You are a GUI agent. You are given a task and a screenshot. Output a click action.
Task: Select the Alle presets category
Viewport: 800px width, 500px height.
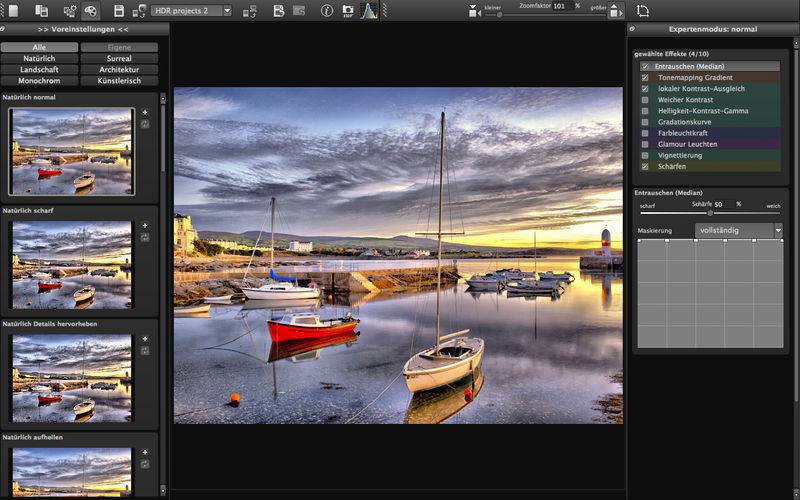coord(39,47)
